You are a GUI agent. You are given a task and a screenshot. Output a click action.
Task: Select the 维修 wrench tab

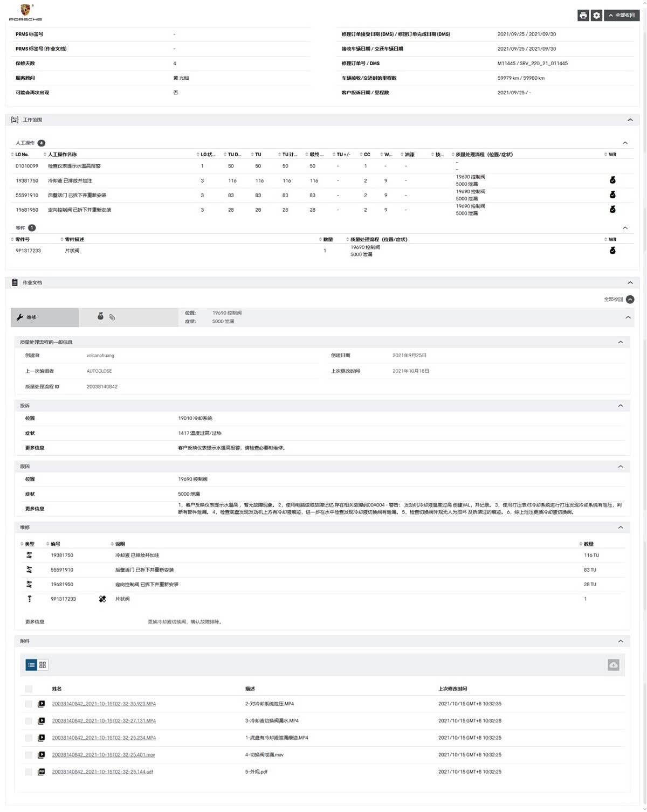(x=45, y=317)
